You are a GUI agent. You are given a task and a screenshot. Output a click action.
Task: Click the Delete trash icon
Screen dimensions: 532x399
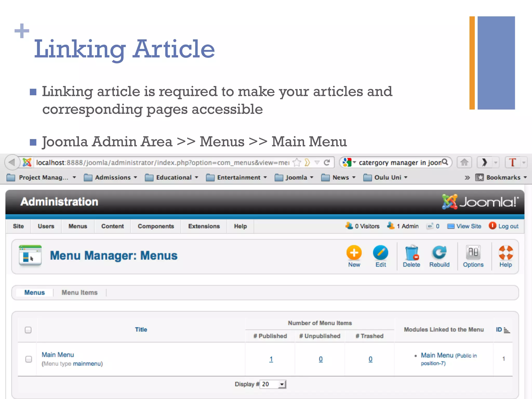[x=412, y=252]
